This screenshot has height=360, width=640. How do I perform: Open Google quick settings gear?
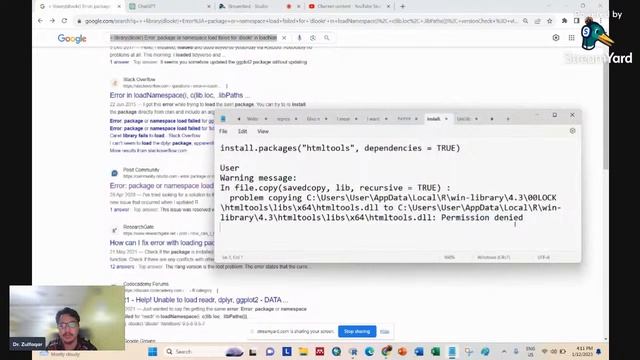click(x=556, y=38)
